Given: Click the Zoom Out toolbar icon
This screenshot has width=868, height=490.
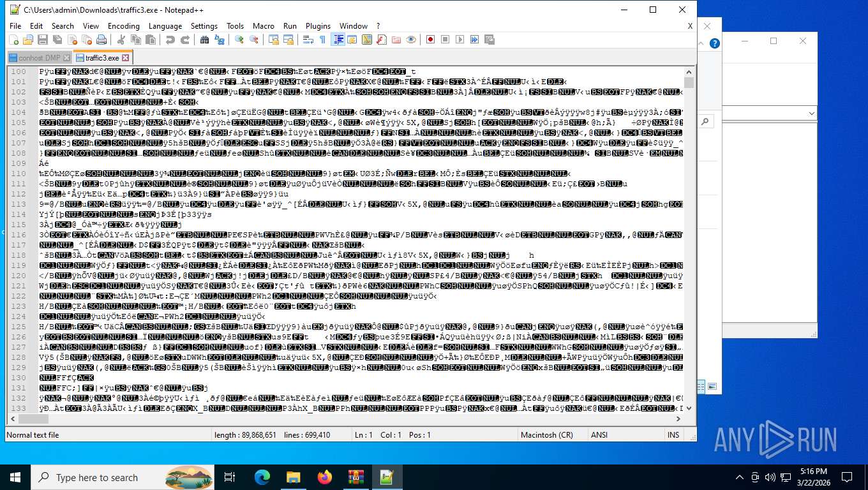Looking at the screenshot, I should 253,40.
